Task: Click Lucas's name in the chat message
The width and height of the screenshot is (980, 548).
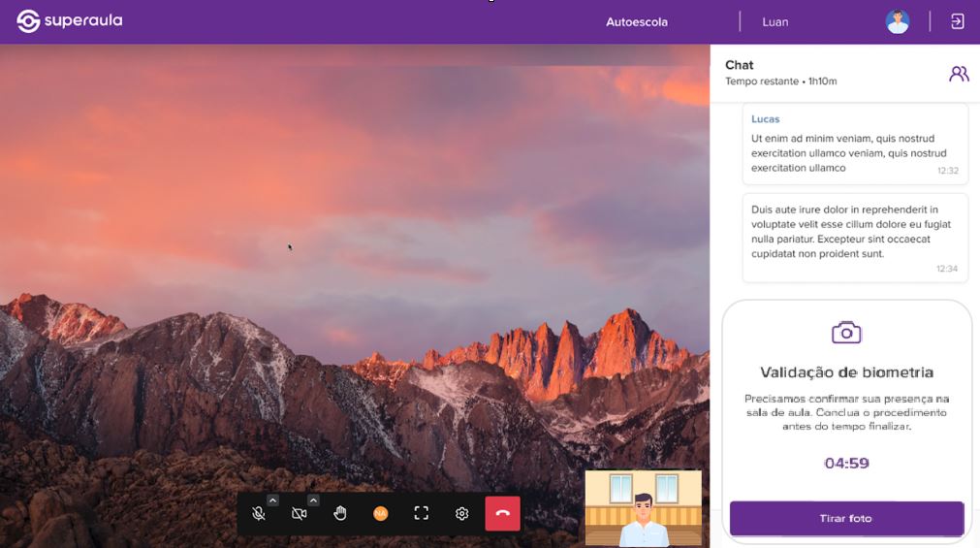Action: (765, 119)
